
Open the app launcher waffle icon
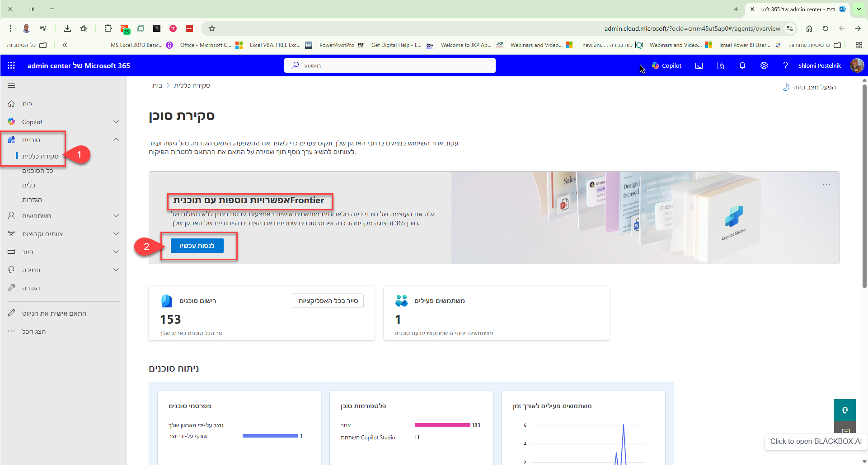pos(11,65)
